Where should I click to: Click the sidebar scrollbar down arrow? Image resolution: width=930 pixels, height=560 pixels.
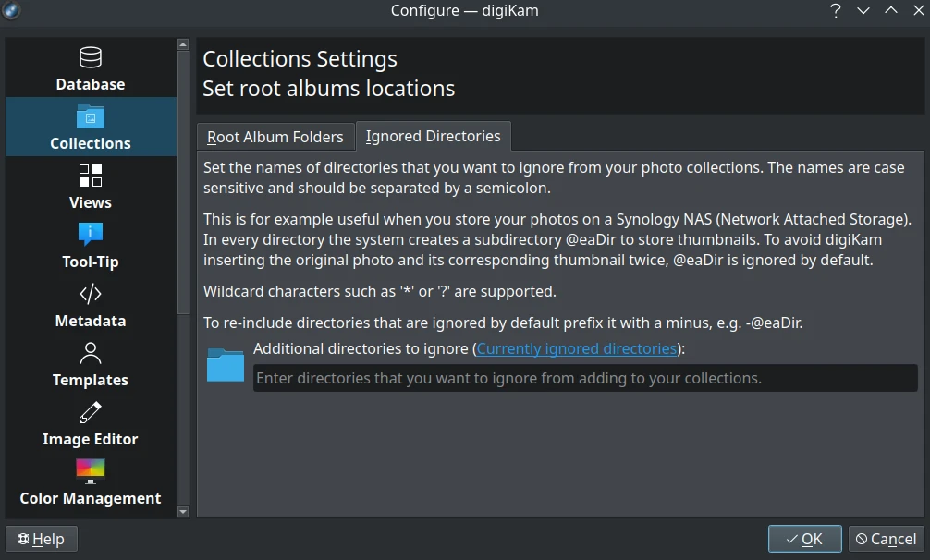(182, 510)
